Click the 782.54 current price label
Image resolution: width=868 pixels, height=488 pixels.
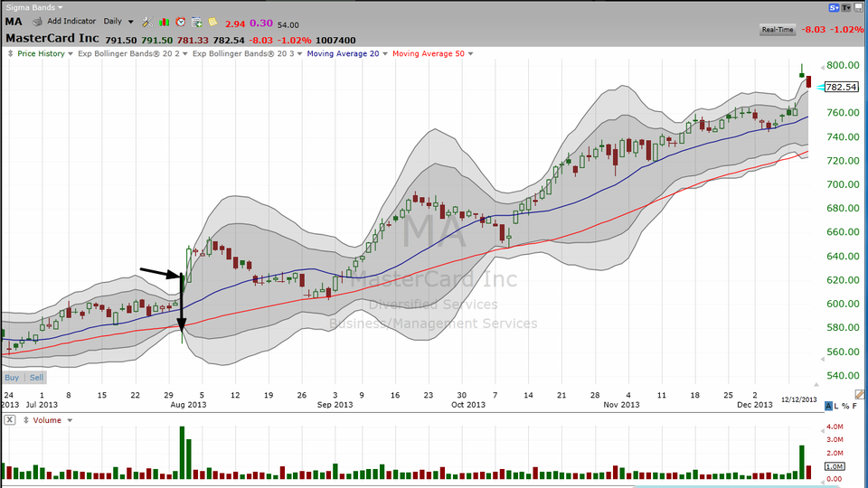(x=841, y=87)
